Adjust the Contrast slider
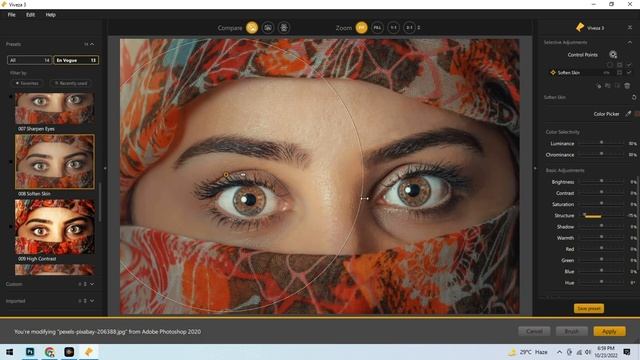Screen dimensions: 640x360 [x=601, y=193]
